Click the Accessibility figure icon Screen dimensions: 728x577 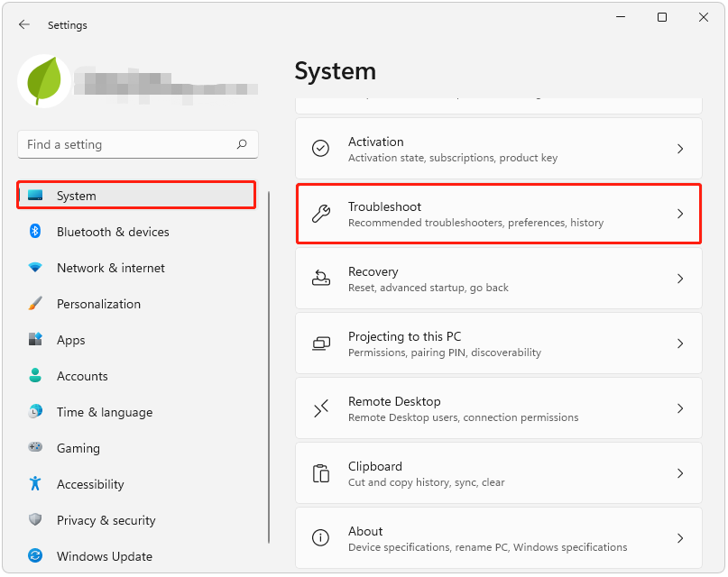tap(35, 483)
